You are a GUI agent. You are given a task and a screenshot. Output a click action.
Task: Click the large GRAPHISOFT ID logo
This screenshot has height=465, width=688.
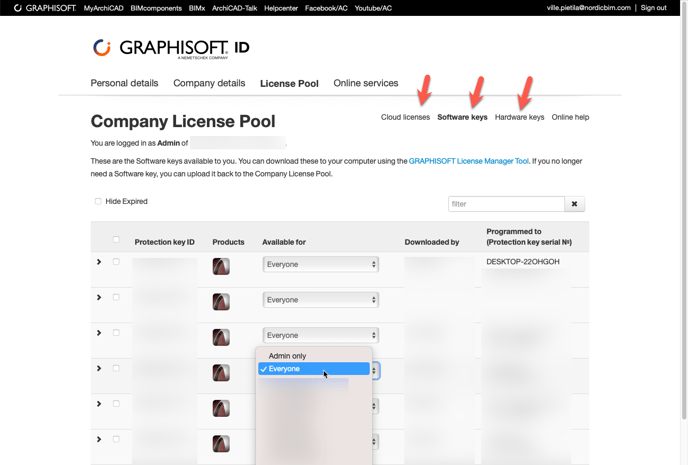click(x=171, y=48)
